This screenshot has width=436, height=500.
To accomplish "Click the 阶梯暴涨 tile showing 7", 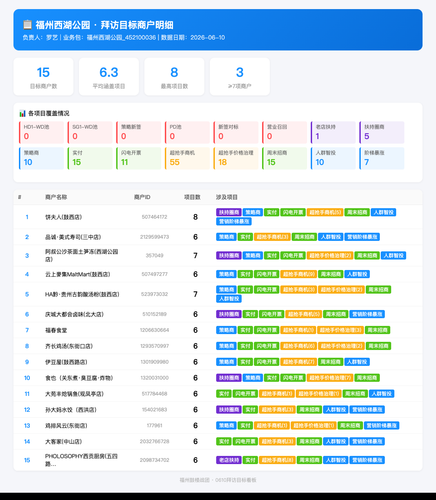I will pos(382,158).
